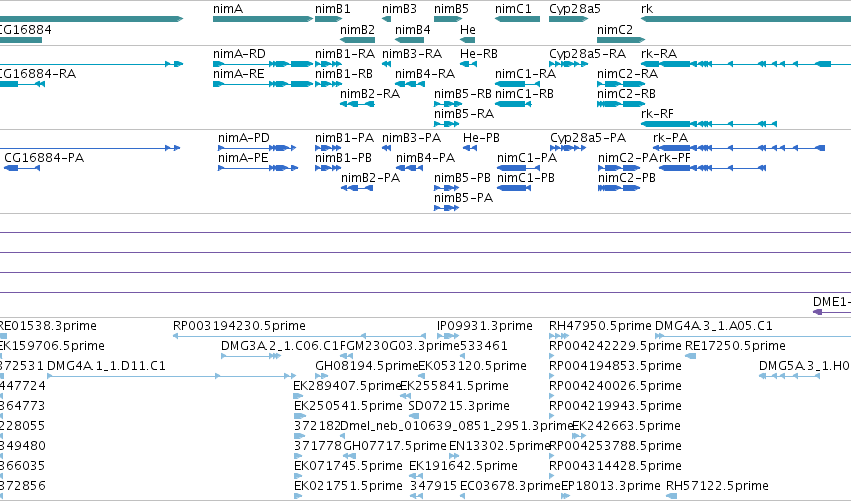Select transcript nimC2-RA
The height and width of the screenshot is (501, 851).
(x=621, y=84)
